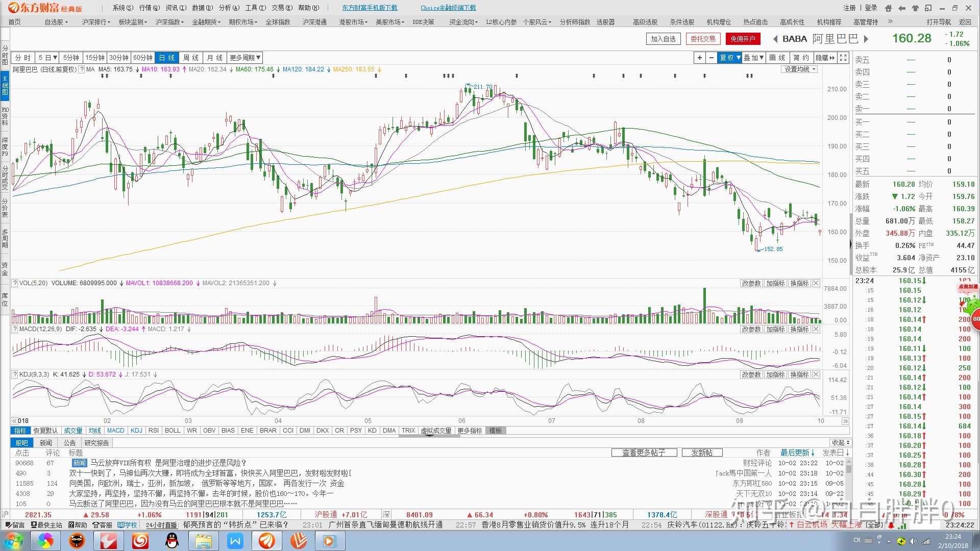Go to next stock with right arrow

point(866,39)
